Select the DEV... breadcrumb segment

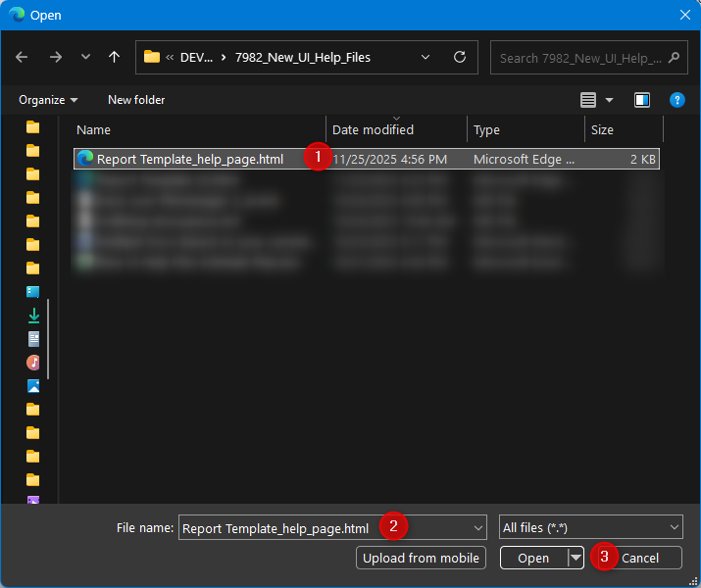coord(196,58)
